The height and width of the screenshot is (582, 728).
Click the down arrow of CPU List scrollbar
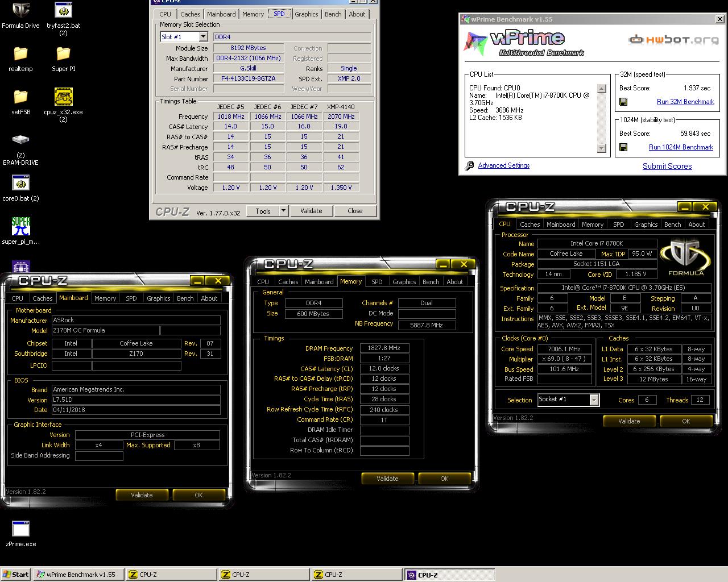tap(602, 148)
